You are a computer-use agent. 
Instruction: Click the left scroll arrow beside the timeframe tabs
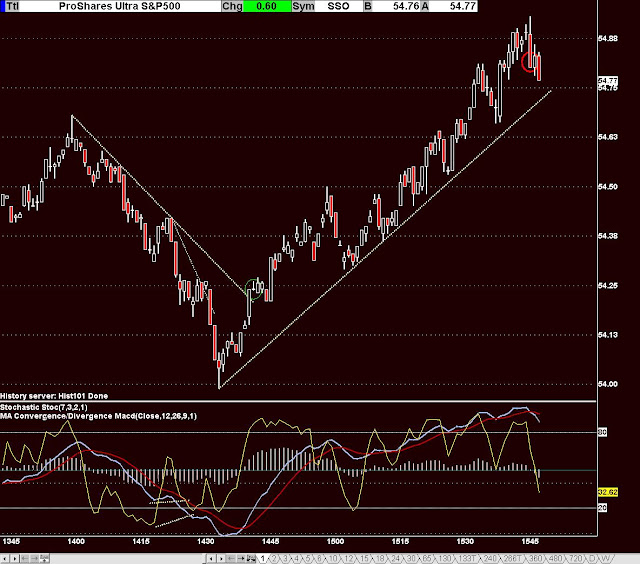coord(211,559)
